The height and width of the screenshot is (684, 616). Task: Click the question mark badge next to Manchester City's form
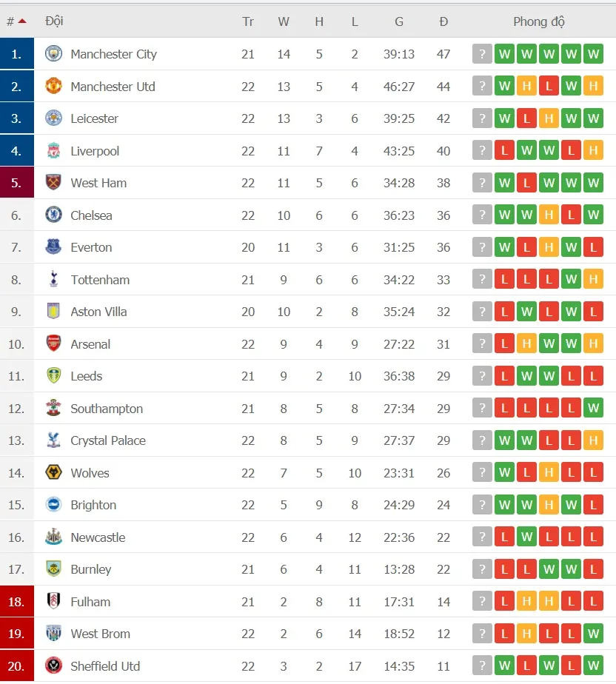pos(482,54)
